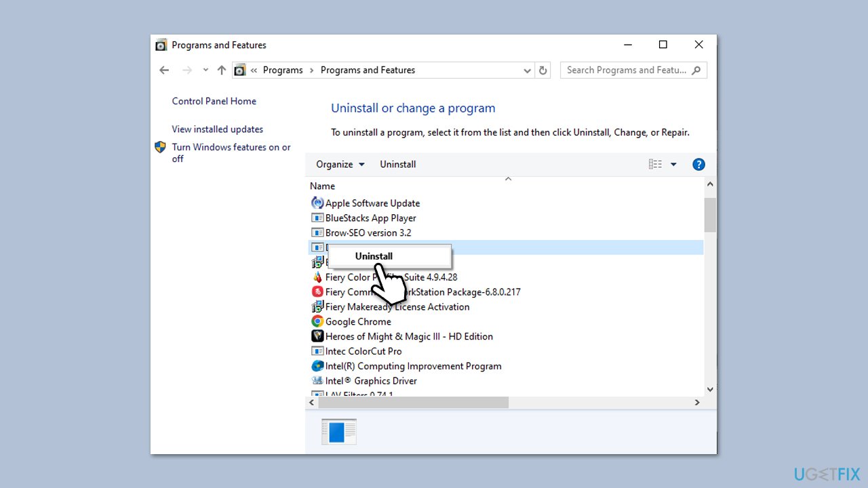Screen dimensions: 868x488
Task: Open the Organize dropdown menu
Action: point(340,164)
